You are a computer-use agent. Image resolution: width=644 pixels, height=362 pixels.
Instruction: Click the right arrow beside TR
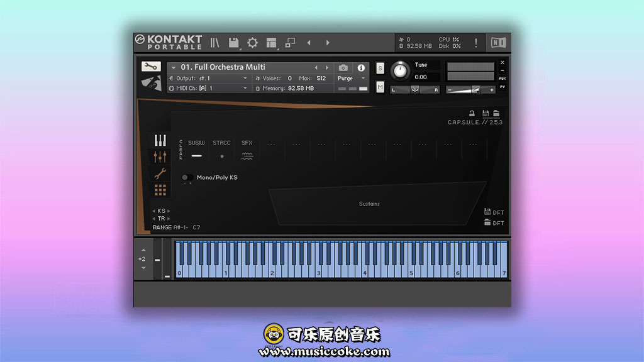[x=169, y=219]
